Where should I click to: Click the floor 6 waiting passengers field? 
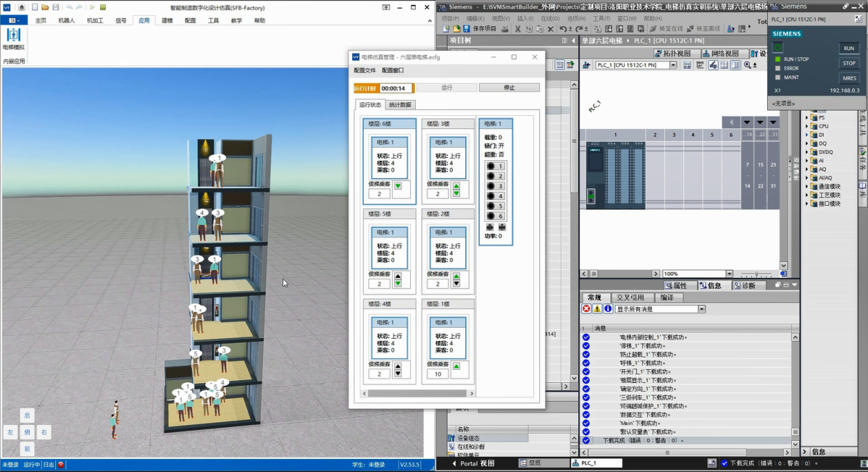(x=379, y=194)
